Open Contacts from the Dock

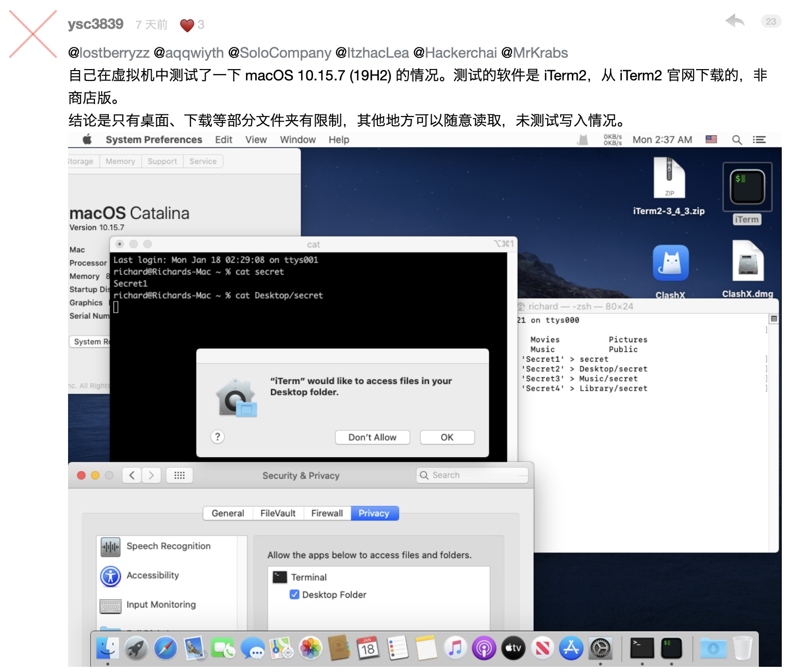339,648
